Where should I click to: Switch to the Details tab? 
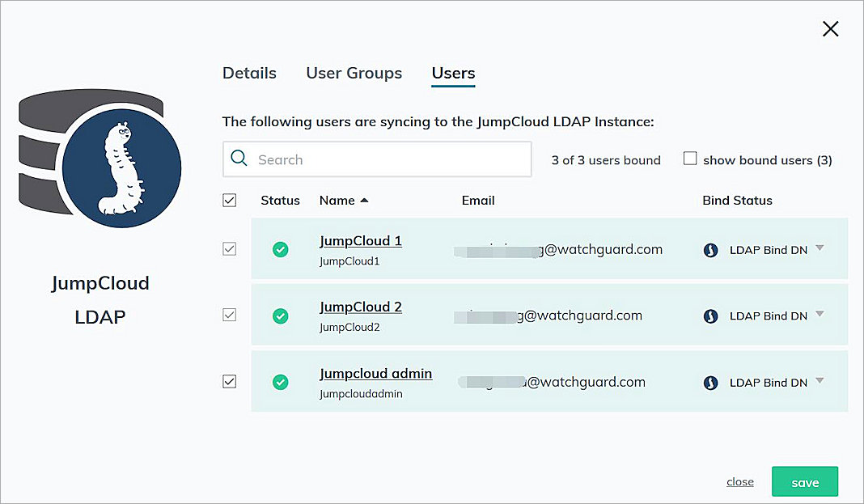tap(249, 73)
